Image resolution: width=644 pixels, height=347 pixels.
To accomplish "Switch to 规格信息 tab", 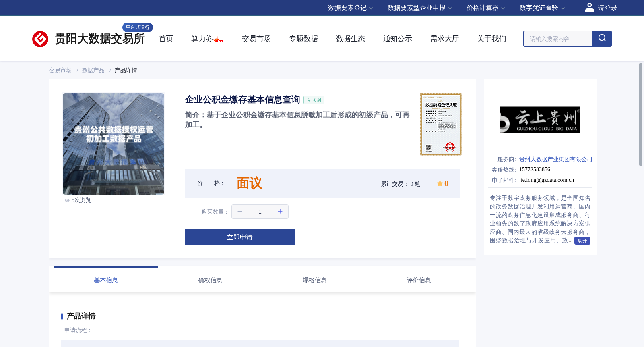I will pyautogui.click(x=314, y=280).
